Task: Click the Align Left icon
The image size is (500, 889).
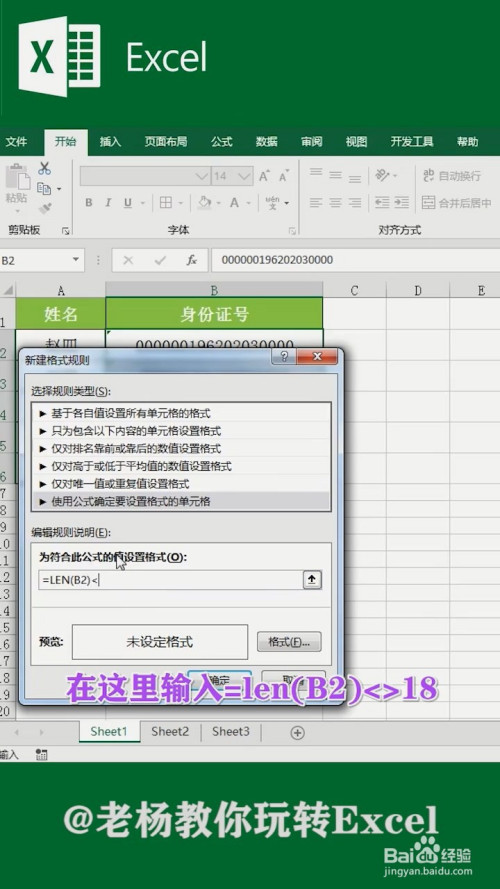Action: pyautogui.click(x=316, y=202)
